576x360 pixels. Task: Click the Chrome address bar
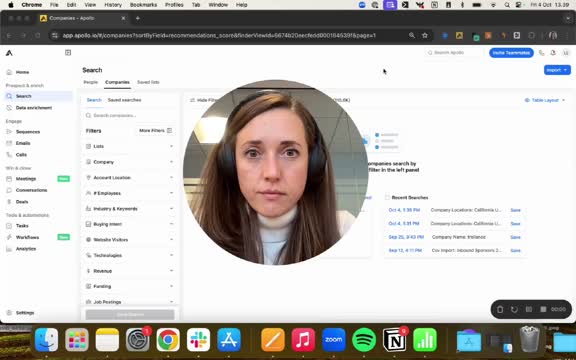(x=219, y=35)
